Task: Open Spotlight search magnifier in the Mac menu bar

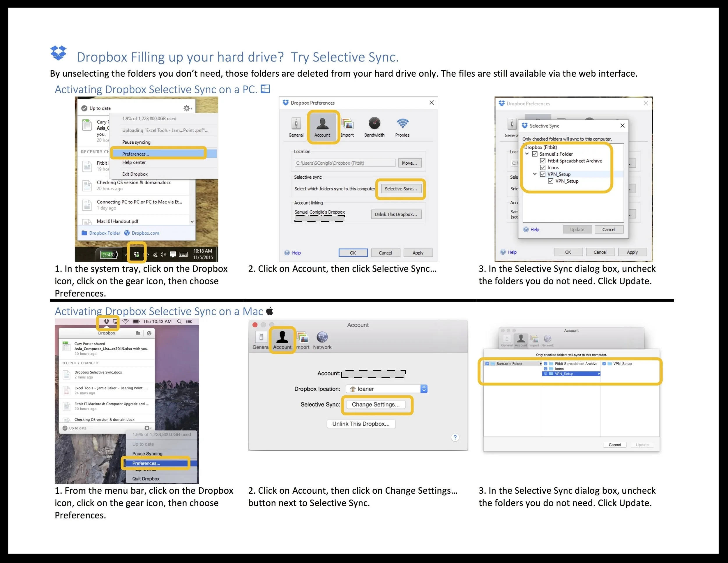Action: 179,321
